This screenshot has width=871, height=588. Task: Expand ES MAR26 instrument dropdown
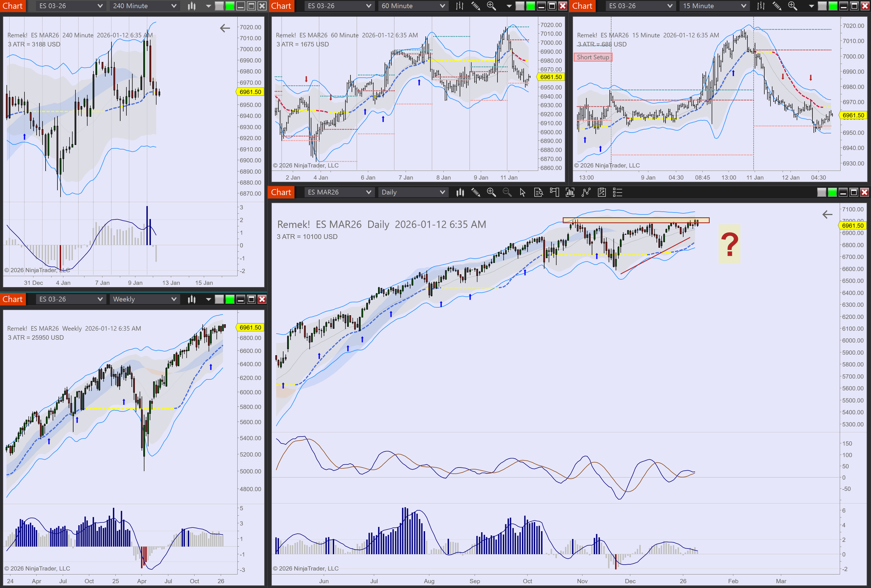pyautogui.click(x=339, y=192)
